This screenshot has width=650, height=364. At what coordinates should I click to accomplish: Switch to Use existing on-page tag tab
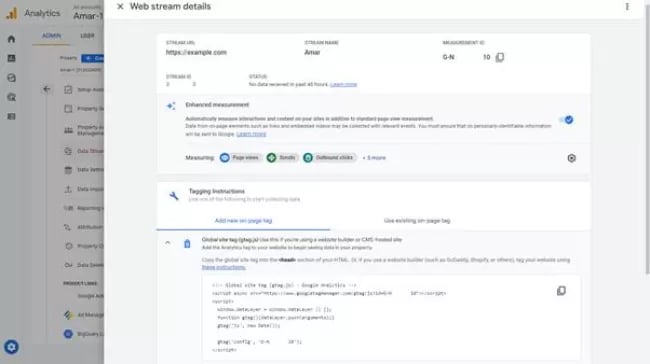(417, 221)
